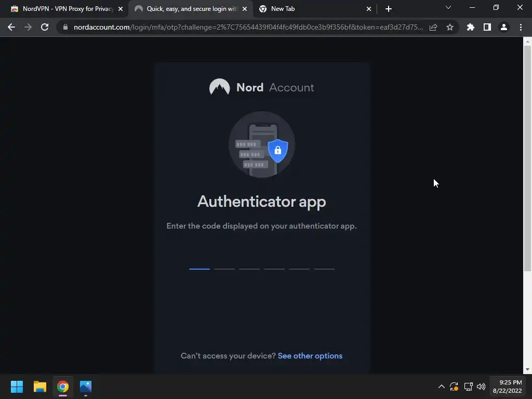View site info lock icon
The width and height of the screenshot is (532, 399).
pos(65,27)
